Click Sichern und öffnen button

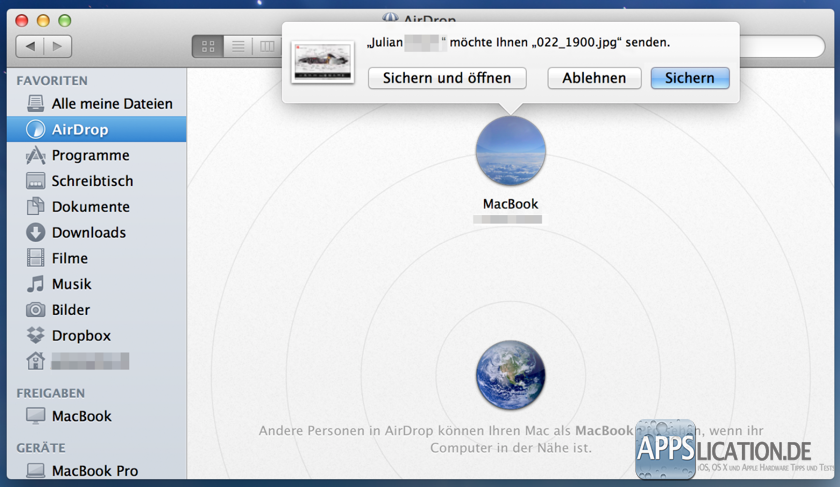(x=447, y=78)
